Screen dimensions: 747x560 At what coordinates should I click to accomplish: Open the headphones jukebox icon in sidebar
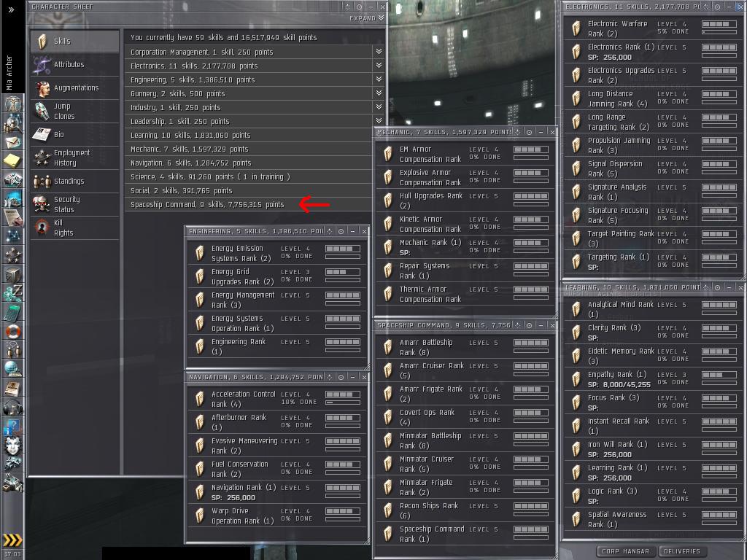click(13, 407)
